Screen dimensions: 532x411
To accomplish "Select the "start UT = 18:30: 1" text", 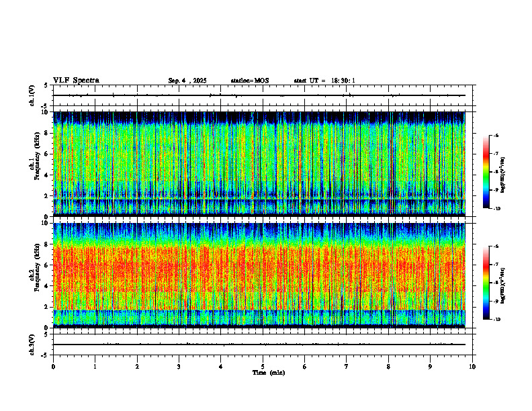I will point(324,81).
